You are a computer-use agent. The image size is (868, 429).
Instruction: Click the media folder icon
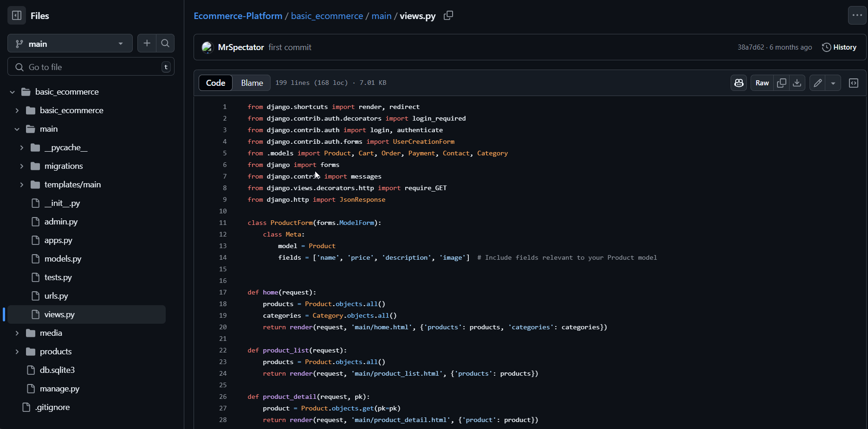click(x=31, y=333)
